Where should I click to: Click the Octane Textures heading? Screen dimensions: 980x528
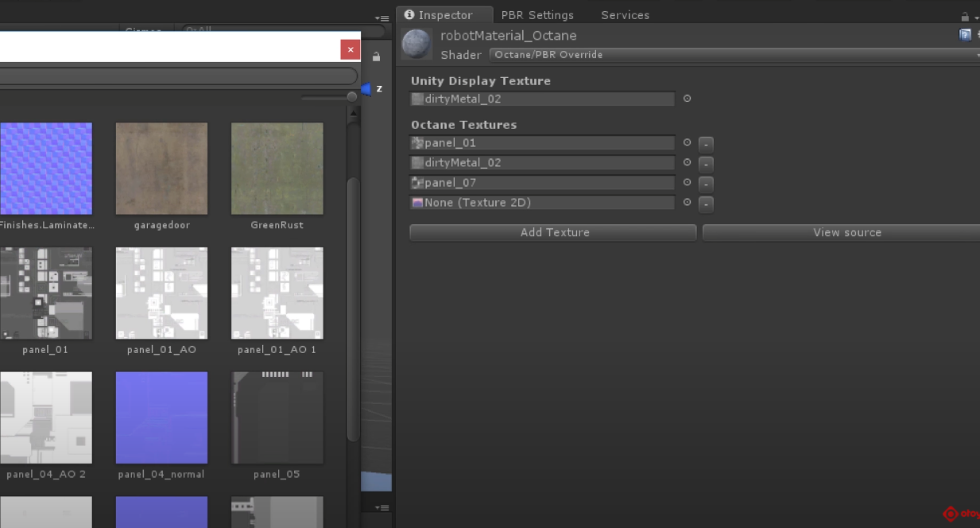pos(463,125)
